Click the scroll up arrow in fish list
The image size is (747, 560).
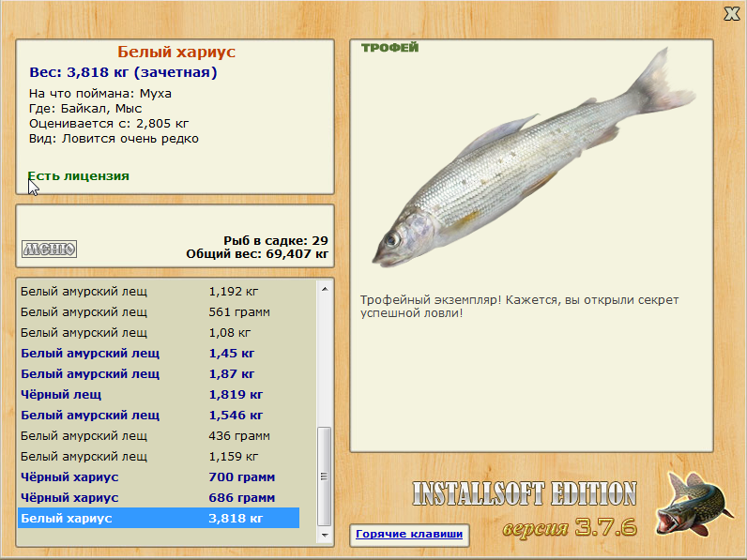click(x=325, y=289)
